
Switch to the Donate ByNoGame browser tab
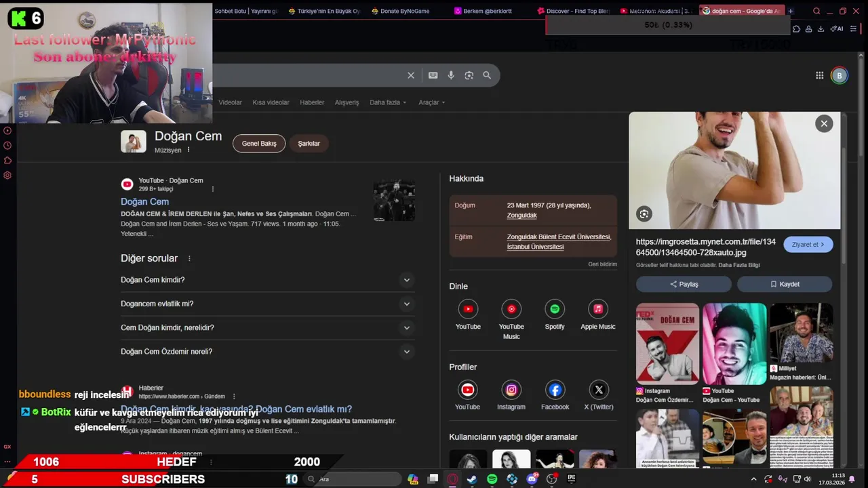tap(405, 11)
